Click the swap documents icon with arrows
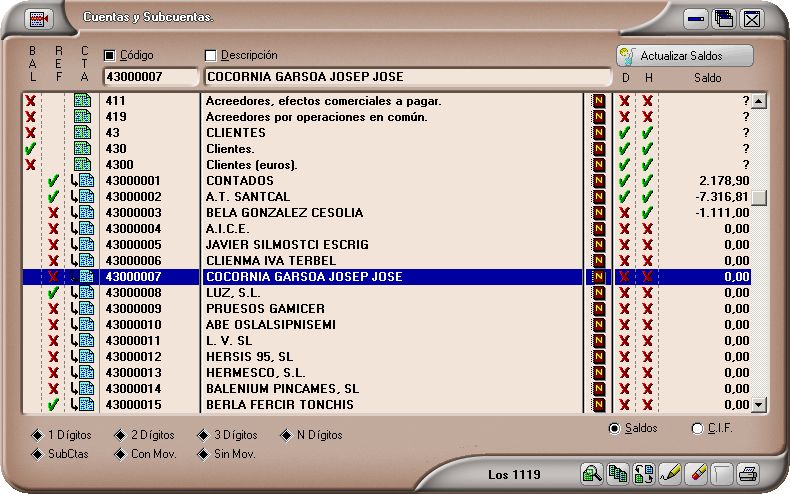 [x=644, y=473]
